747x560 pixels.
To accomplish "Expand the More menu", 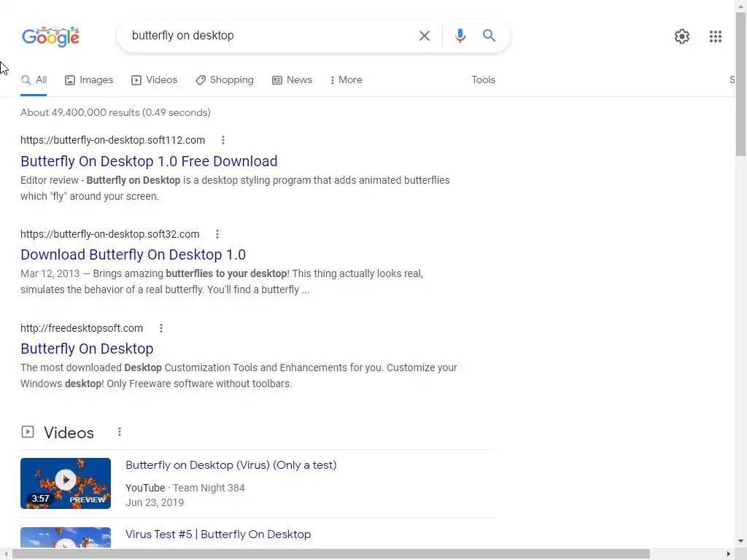I will point(346,80).
